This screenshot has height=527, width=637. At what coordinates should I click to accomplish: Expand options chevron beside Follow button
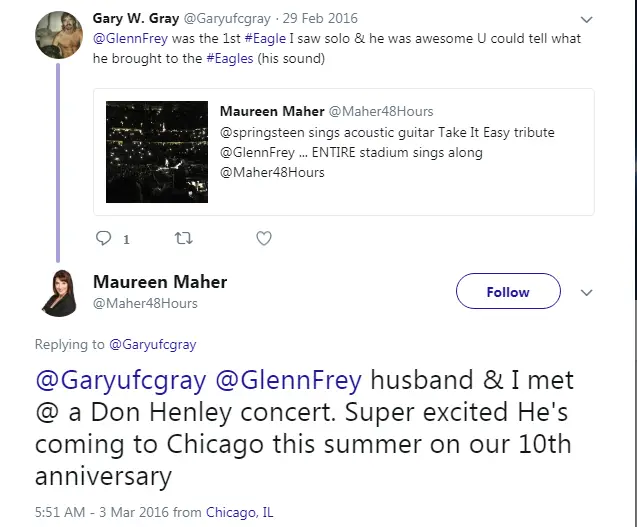coord(586,292)
